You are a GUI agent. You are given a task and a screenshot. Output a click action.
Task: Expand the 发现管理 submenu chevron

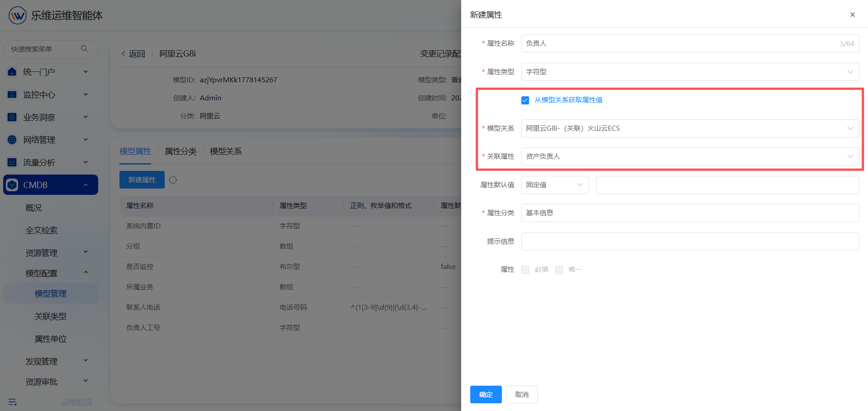coord(86,360)
